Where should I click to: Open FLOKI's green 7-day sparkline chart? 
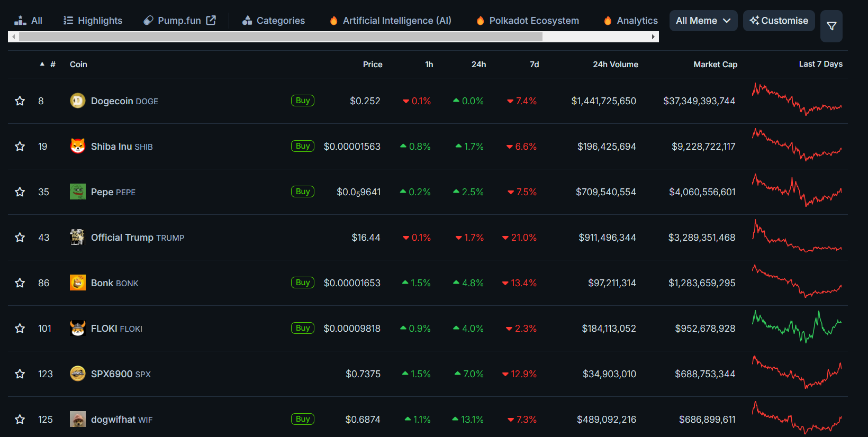tap(797, 327)
